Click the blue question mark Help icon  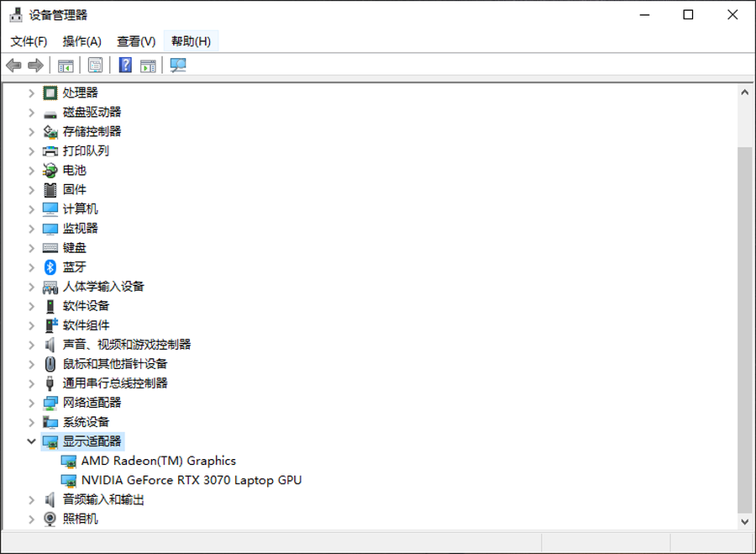pyautogui.click(x=125, y=65)
